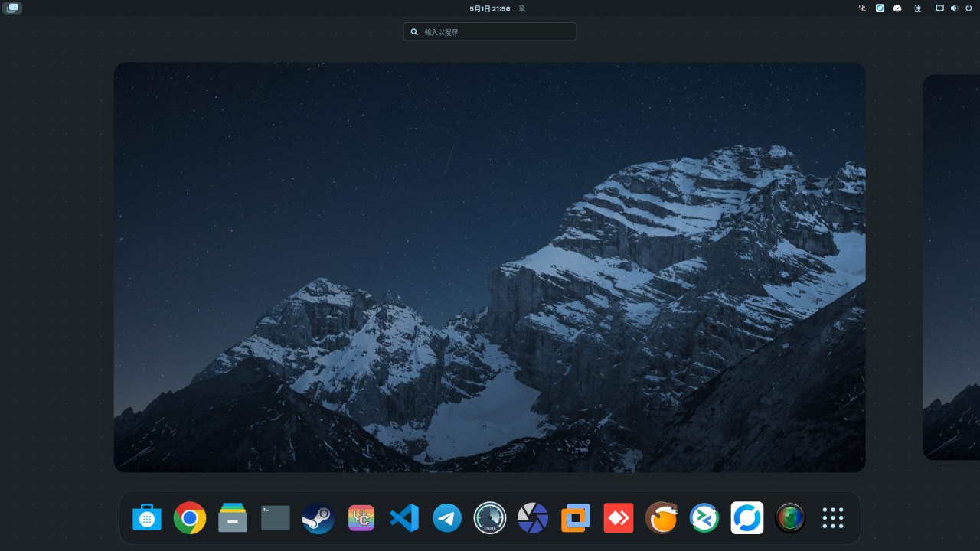Launch the terminal from the dock
This screenshot has height=551, width=980.
pyautogui.click(x=276, y=518)
